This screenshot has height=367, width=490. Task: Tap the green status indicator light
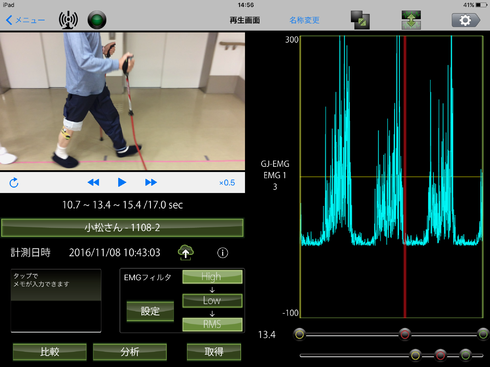click(97, 20)
